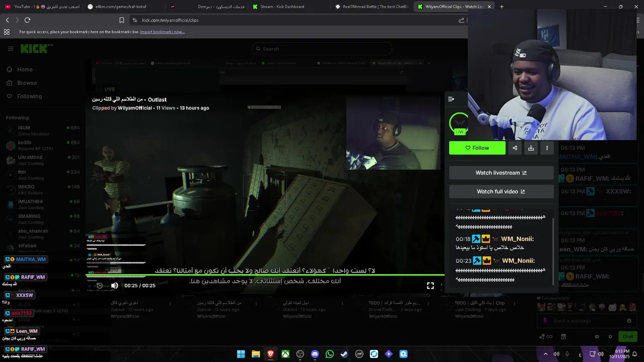Go to Home in Kick sidebar
The image size is (644, 362).
[24, 69]
